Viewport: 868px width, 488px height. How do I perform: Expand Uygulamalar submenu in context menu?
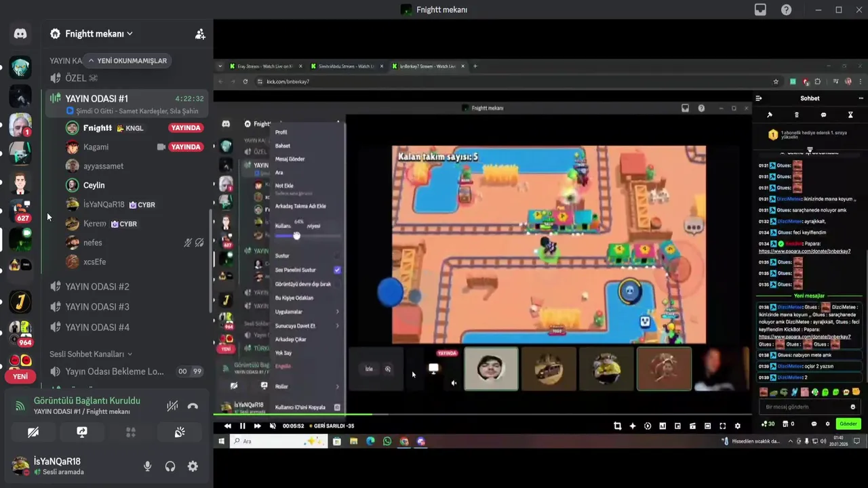pos(307,312)
